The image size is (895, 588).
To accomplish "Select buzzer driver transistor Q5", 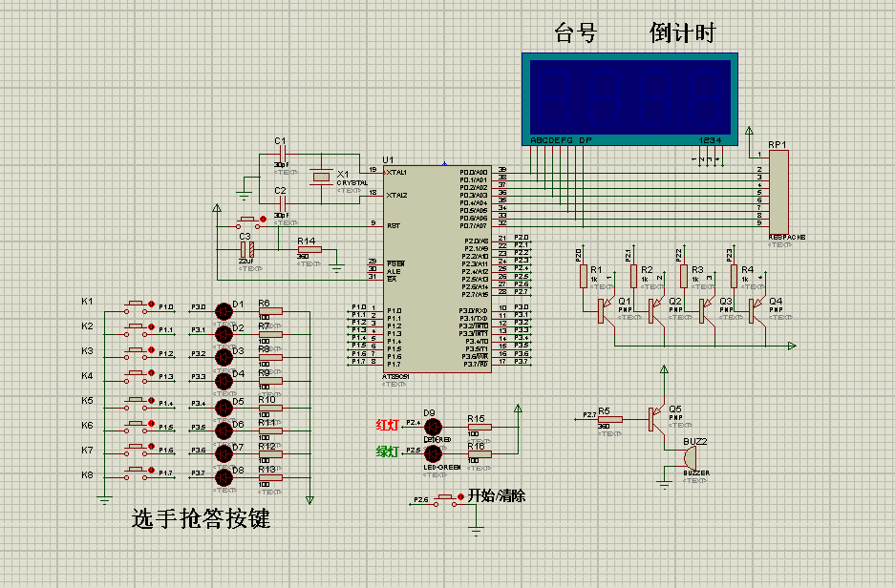I will tap(656, 420).
